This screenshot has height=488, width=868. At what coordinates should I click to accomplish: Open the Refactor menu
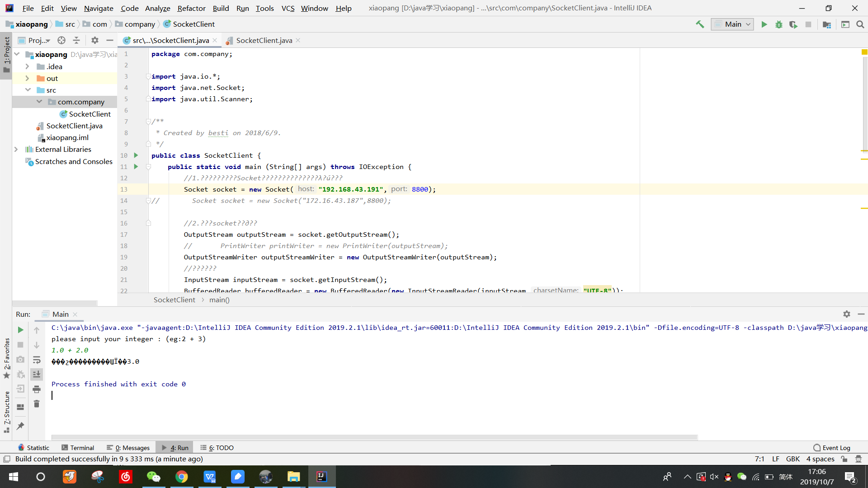(191, 8)
